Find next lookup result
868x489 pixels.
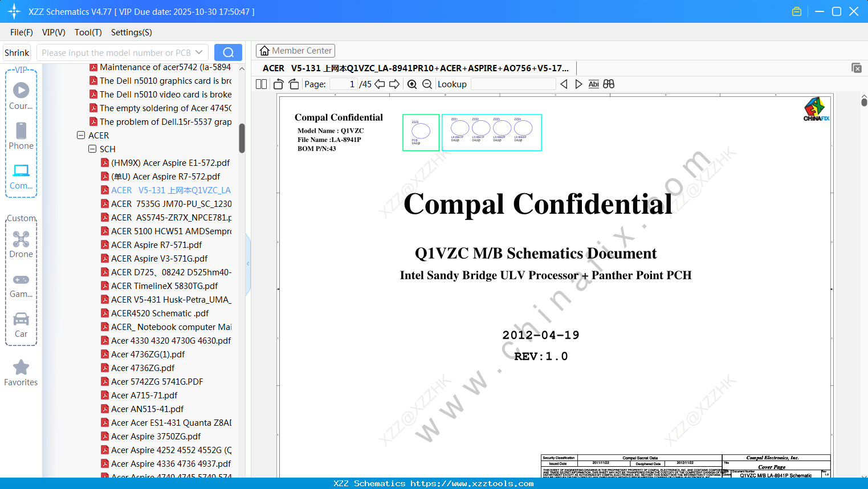578,84
